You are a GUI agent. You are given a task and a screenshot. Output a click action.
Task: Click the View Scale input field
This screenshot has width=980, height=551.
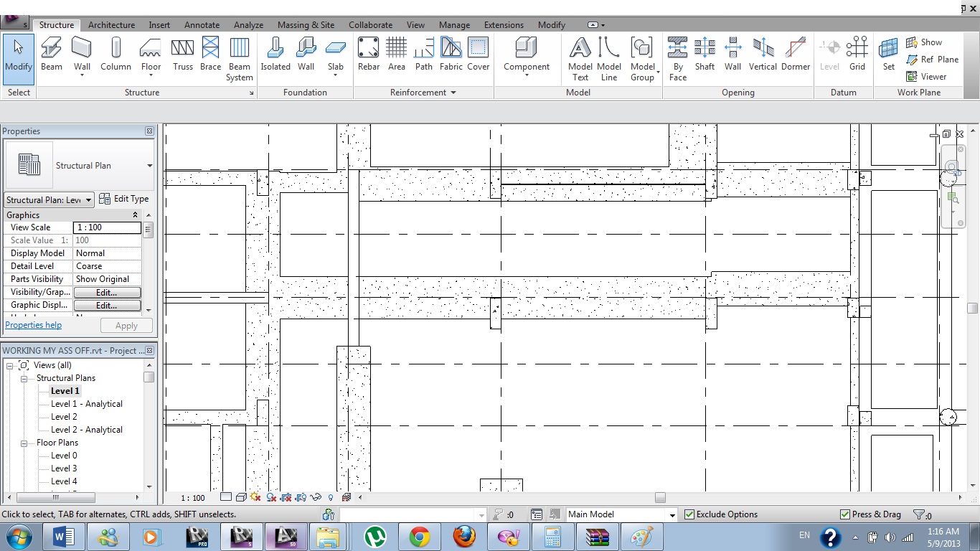click(x=107, y=227)
